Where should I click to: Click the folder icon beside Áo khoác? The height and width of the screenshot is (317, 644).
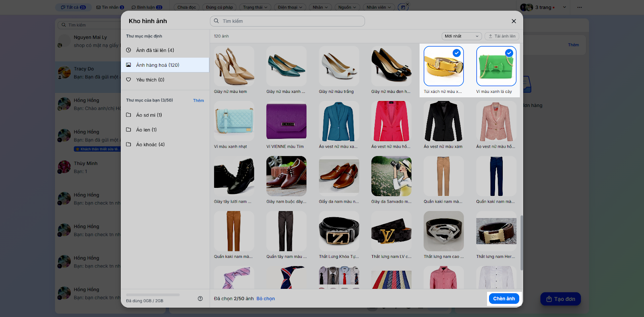[x=129, y=144]
